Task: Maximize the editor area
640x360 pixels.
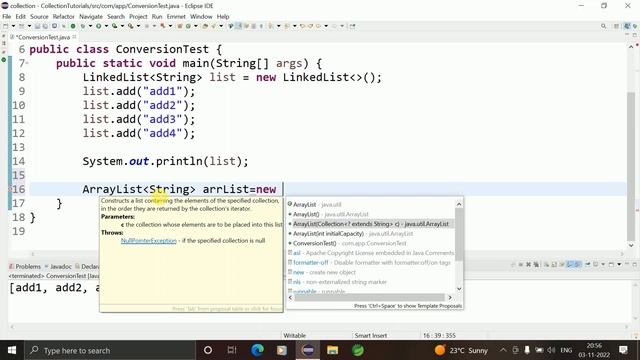Action: pyautogui.click(x=635, y=35)
